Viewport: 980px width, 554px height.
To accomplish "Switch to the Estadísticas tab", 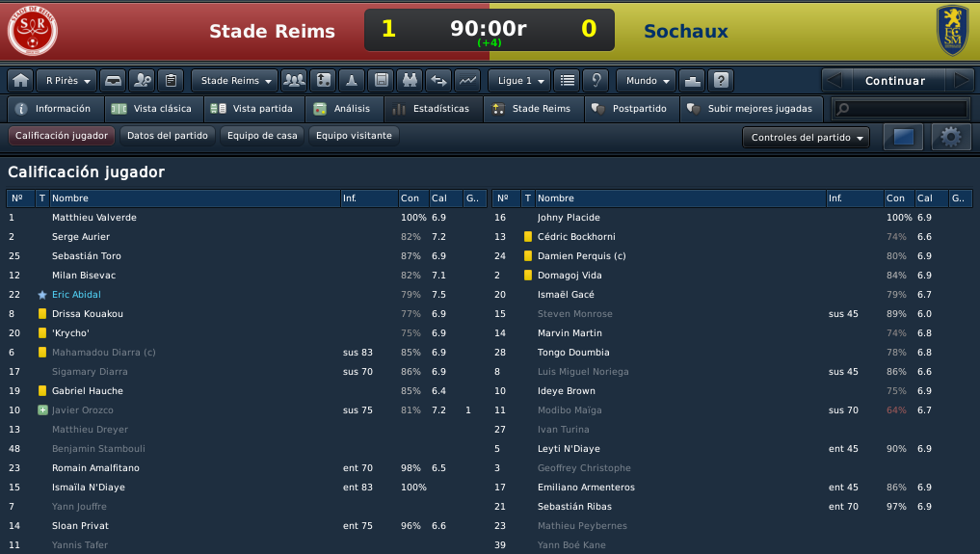I will tap(433, 109).
